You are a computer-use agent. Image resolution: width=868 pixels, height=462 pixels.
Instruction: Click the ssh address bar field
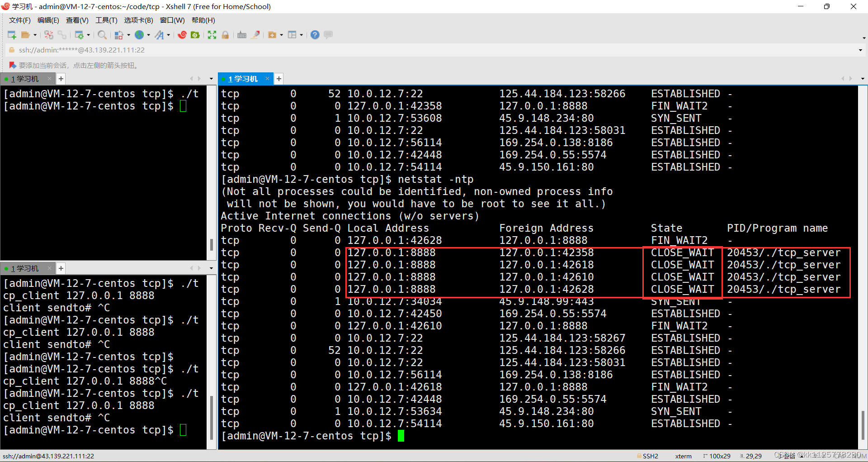[434, 50]
